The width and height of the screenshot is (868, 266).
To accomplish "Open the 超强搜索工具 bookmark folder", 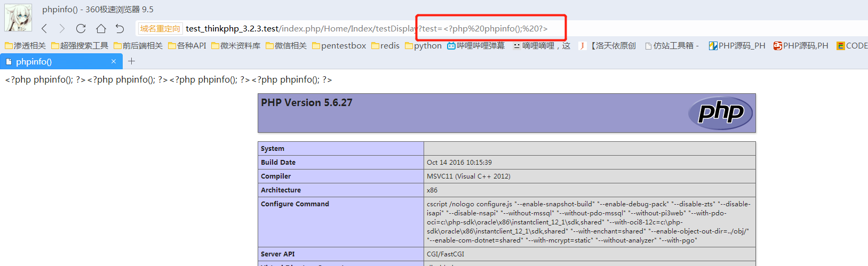I will click(79, 46).
